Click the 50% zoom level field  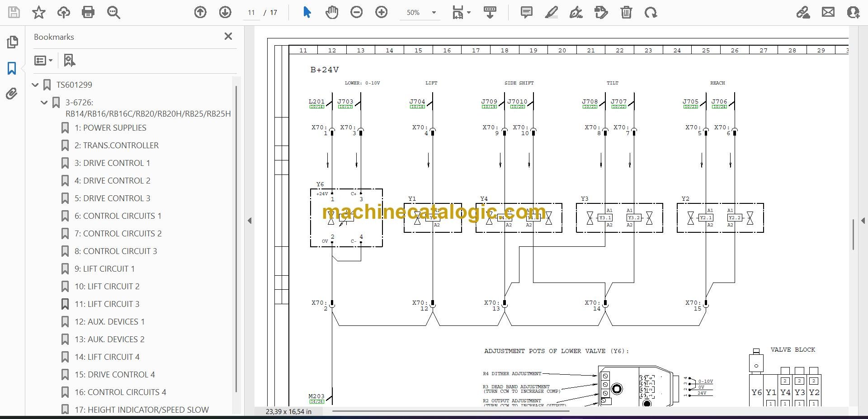413,13
